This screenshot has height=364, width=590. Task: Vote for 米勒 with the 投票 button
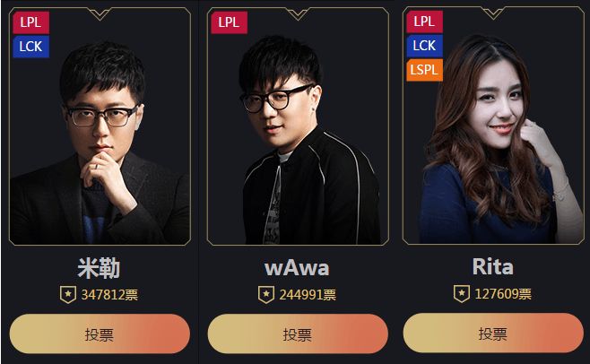coord(100,334)
